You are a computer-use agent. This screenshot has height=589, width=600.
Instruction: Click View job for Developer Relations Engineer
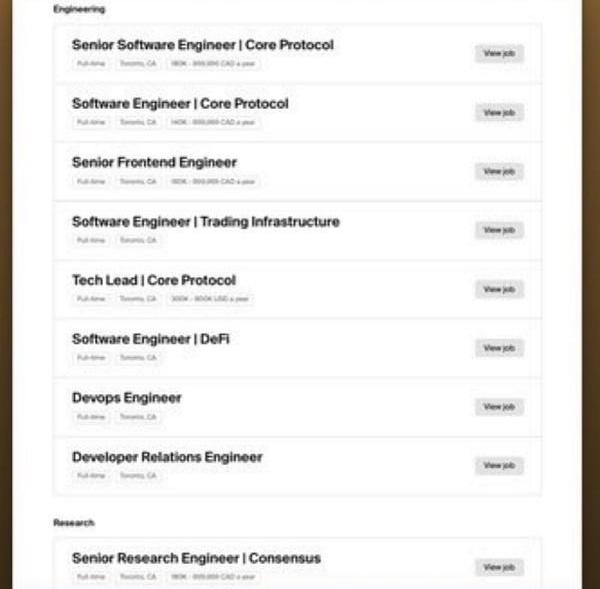point(498,465)
